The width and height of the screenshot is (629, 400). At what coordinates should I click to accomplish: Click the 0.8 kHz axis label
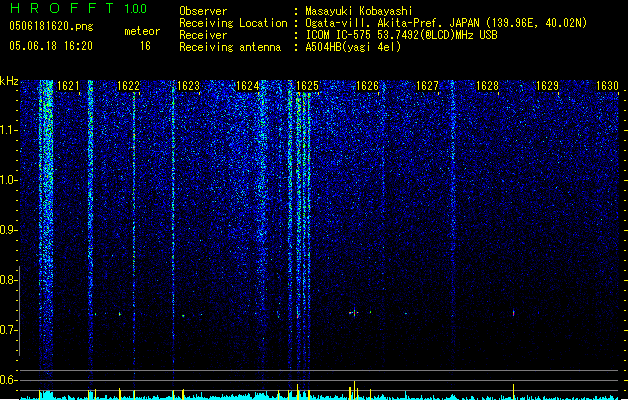pos(8,280)
